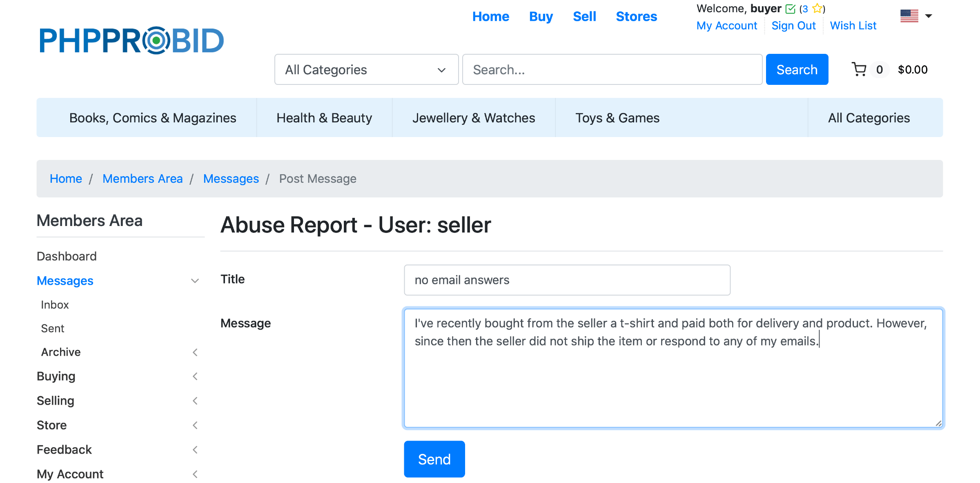Image resolution: width=980 pixels, height=483 pixels.
Task: Click the Message textarea resize handle
Action: (x=938, y=423)
